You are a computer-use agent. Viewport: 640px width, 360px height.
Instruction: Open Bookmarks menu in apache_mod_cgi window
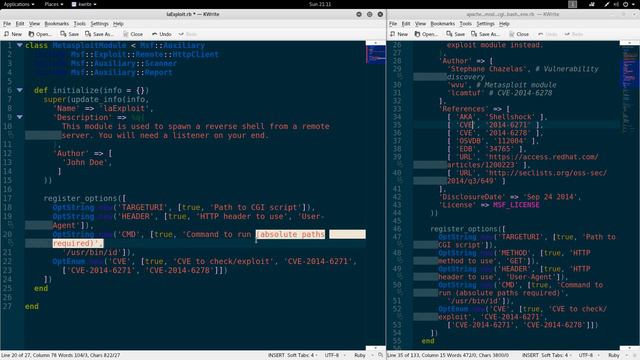(x=443, y=24)
